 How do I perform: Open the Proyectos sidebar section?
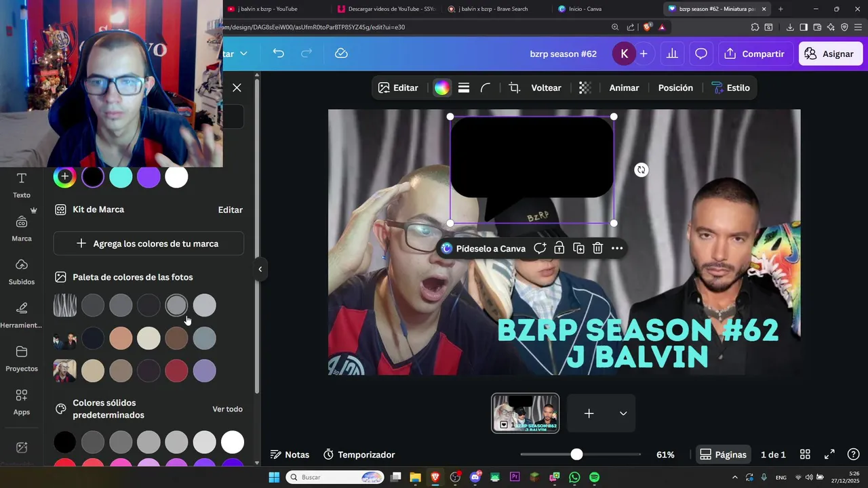tap(22, 359)
